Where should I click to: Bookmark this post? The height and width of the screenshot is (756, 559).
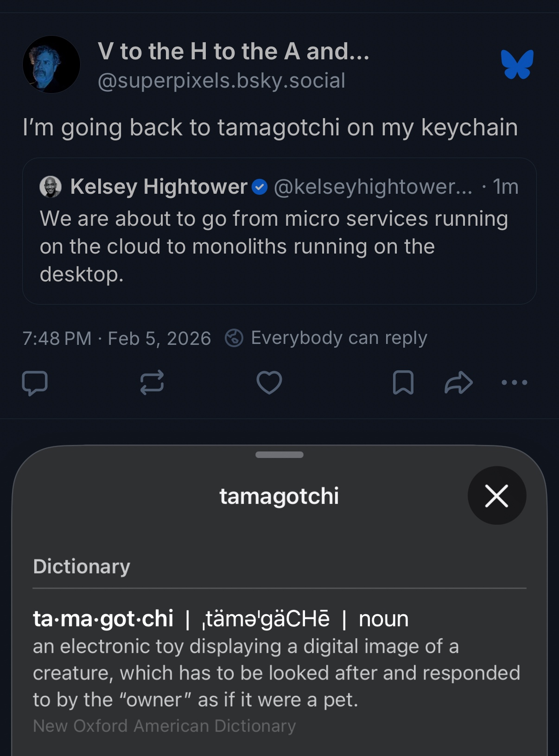(403, 382)
